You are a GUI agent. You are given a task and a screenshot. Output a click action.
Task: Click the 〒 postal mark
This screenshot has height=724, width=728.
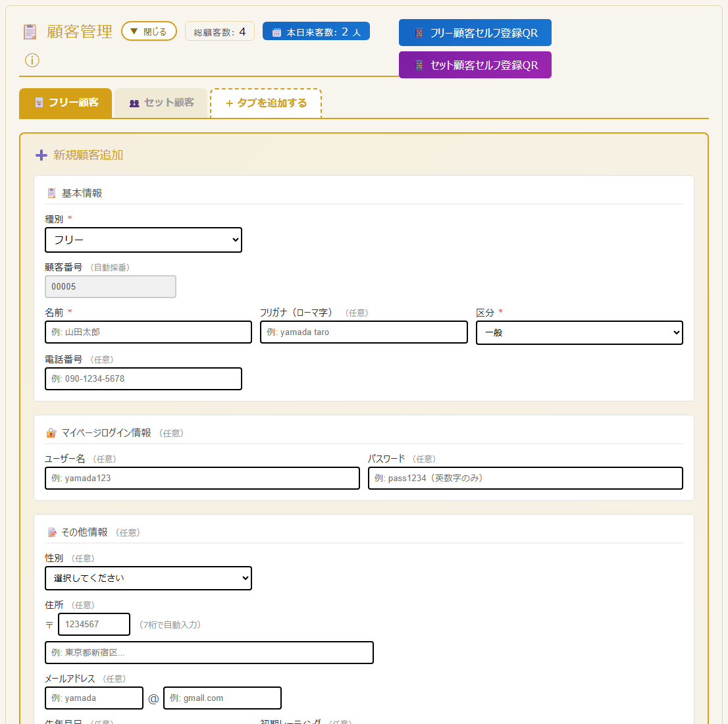49,625
